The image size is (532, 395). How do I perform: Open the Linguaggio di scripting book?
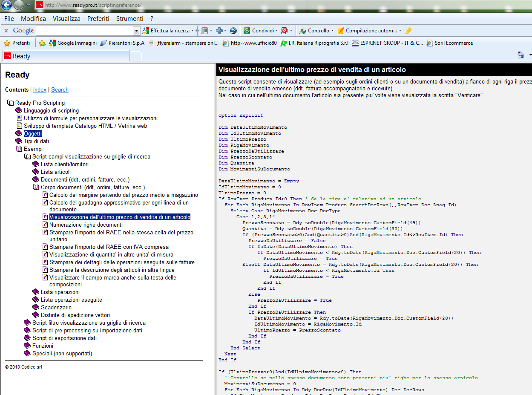tap(51, 110)
